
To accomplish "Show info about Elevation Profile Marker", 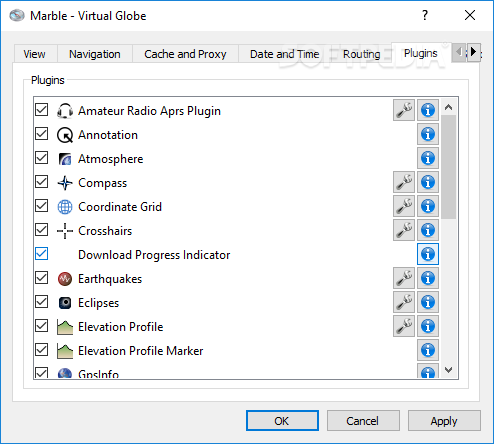I will click(x=428, y=350).
